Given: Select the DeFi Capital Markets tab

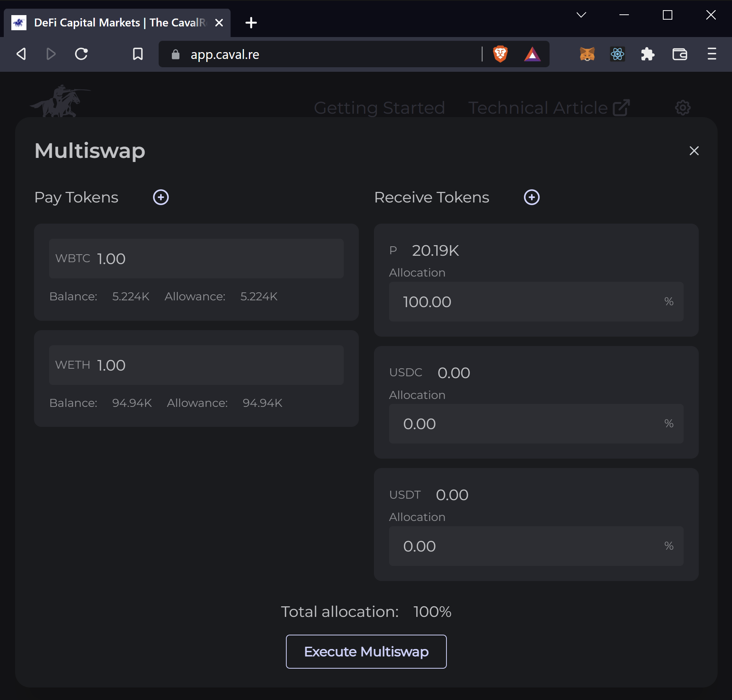Looking at the screenshot, I should (117, 23).
